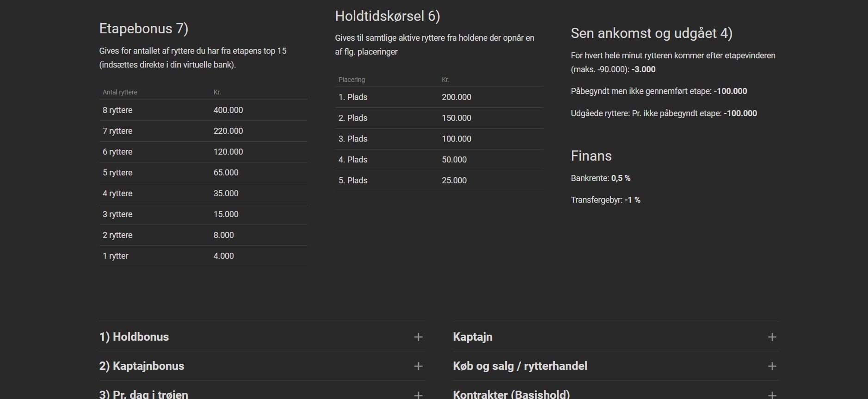Click the plus icon beside Kaptajnbonus
This screenshot has width=868, height=399.
pos(418,366)
